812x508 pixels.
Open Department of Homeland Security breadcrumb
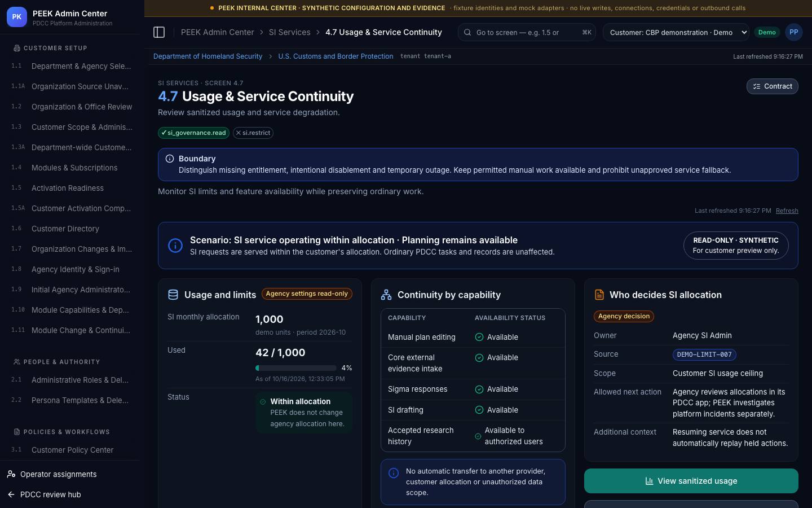tap(208, 56)
